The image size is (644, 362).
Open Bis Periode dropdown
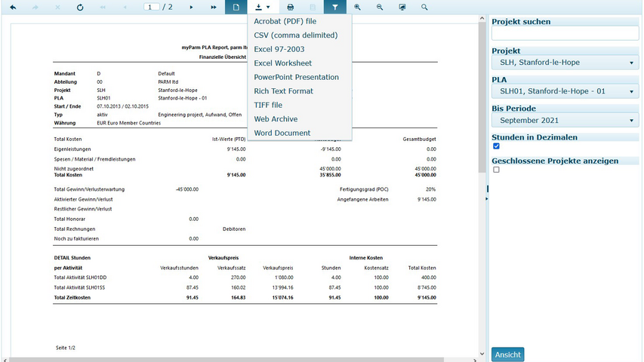[565, 121]
